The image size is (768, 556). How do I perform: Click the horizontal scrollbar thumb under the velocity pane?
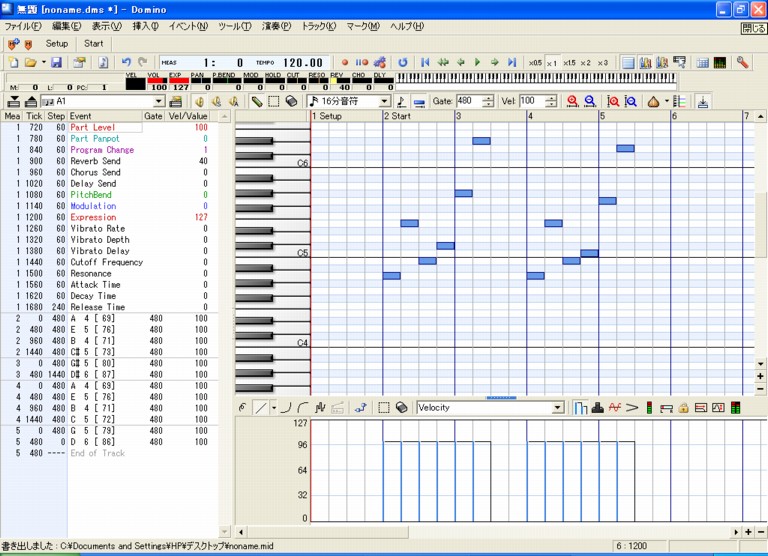[x=327, y=532]
